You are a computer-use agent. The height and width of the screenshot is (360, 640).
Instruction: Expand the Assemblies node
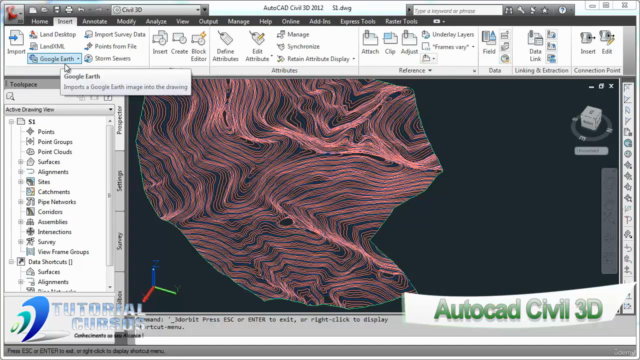pos(21,222)
